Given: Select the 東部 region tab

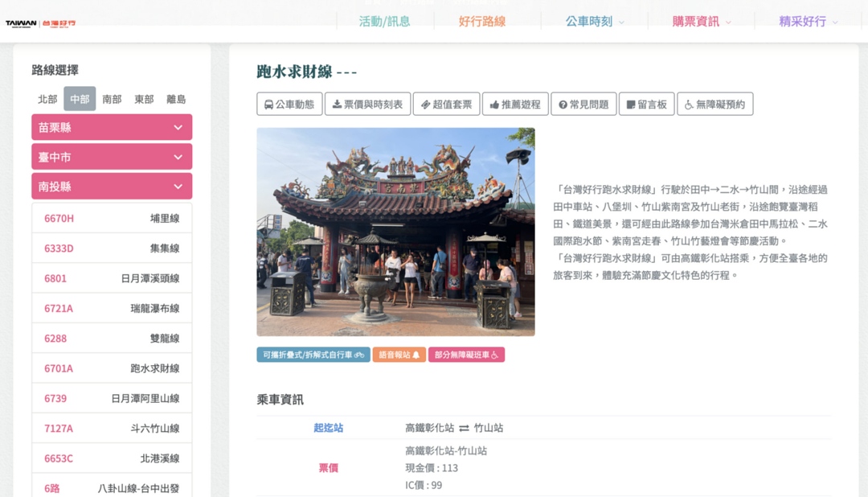Looking at the screenshot, I should 144,99.
